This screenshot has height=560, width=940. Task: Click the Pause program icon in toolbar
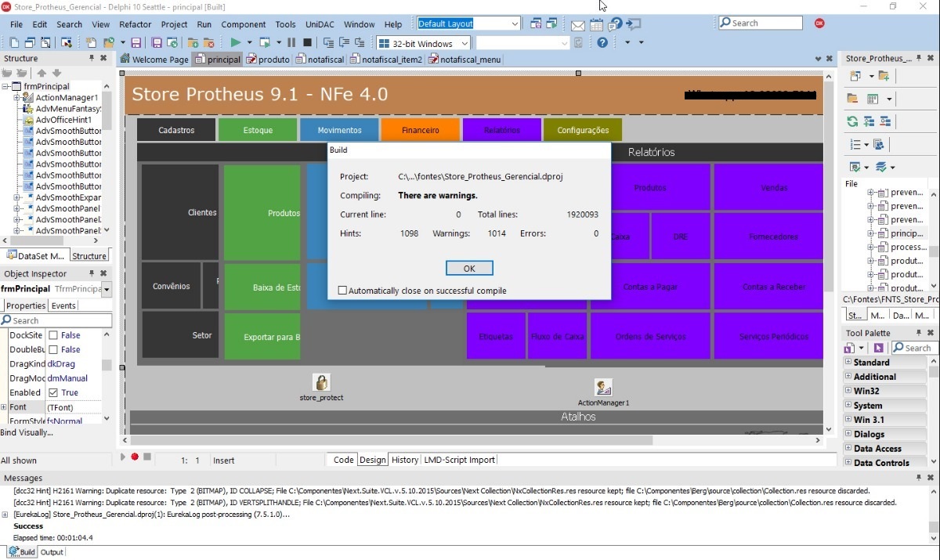[291, 43]
